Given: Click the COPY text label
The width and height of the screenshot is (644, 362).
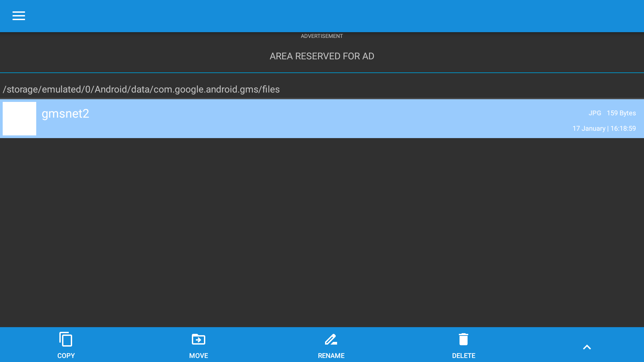Looking at the screenshot, I should coord(66,356).
